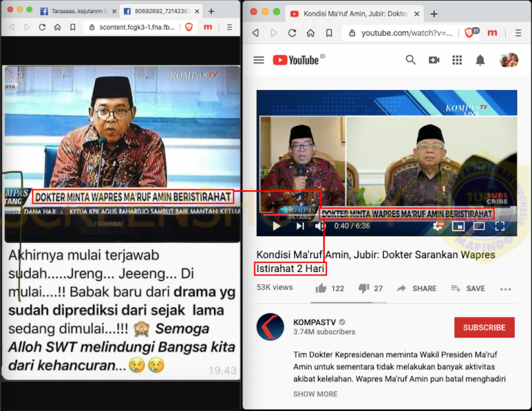Select the Kondisi Ma'ruf Amin YouTube tab

coord(355,14)
